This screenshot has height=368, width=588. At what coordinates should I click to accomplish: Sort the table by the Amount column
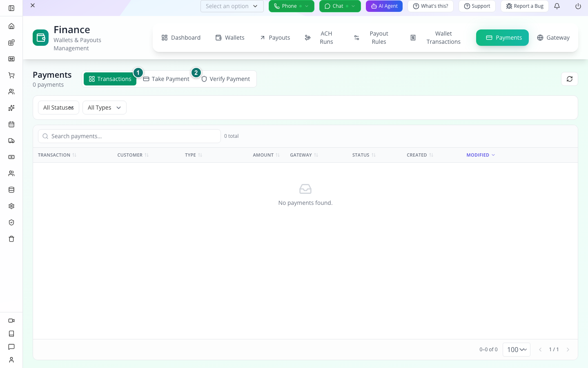(266, 155)
